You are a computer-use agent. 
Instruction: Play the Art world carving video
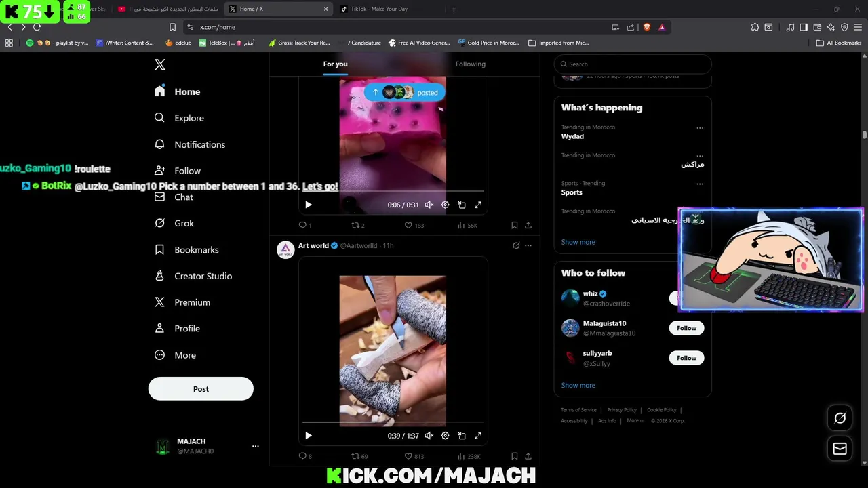[309, 436]
